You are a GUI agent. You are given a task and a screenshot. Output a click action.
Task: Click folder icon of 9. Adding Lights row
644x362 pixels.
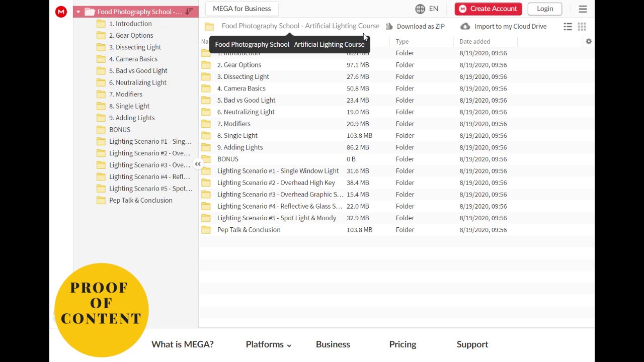pos(206,147)
